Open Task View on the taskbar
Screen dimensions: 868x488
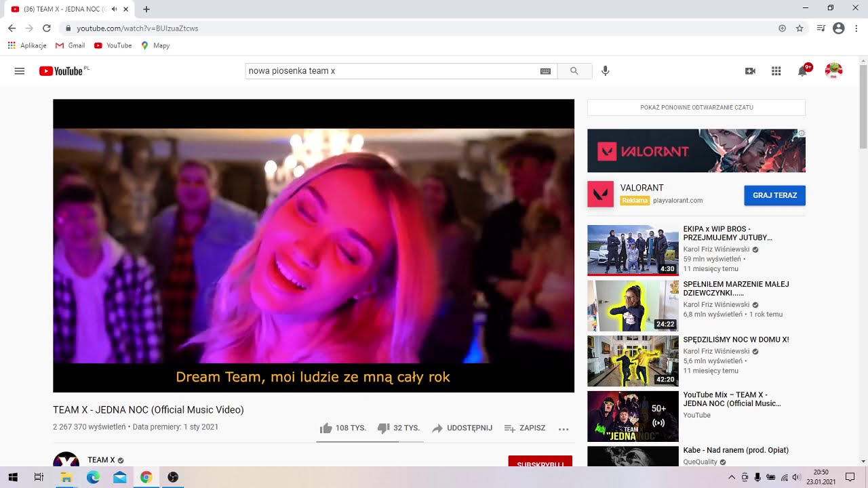pyautogui.click(x=39, y=477)
